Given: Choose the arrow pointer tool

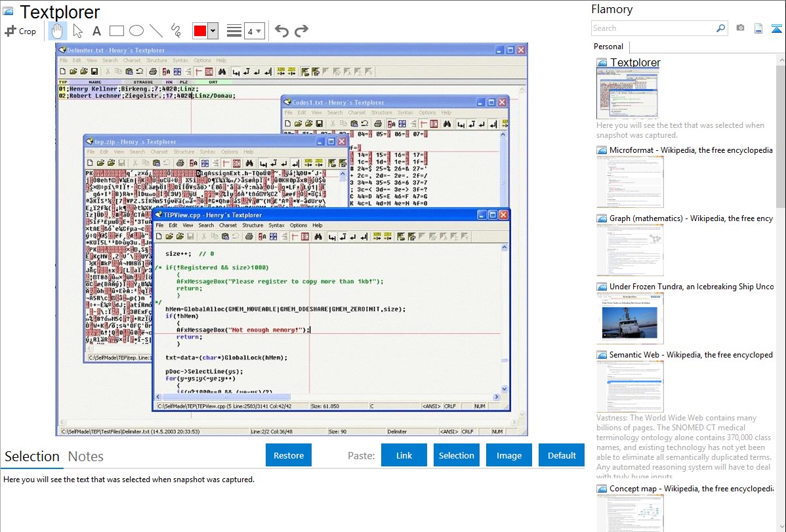Looking at the screenshot, I should 77,31.
